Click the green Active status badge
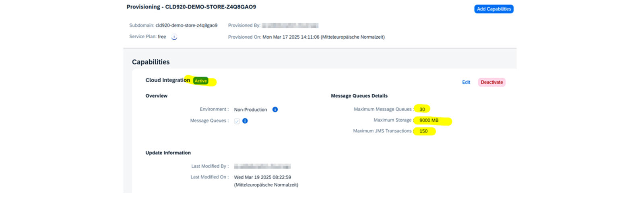This screenshot has width=644, height=197. [x=200, y=81]
